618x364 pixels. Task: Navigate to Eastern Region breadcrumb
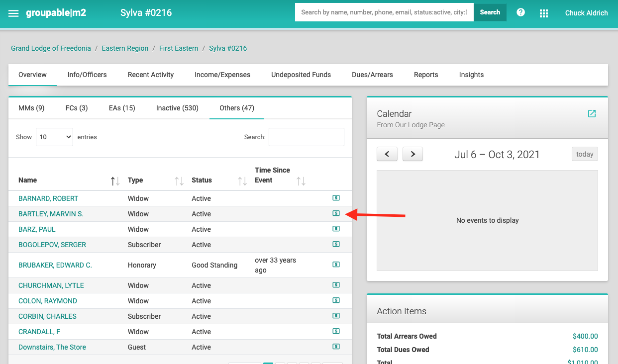tap(125, 48)
